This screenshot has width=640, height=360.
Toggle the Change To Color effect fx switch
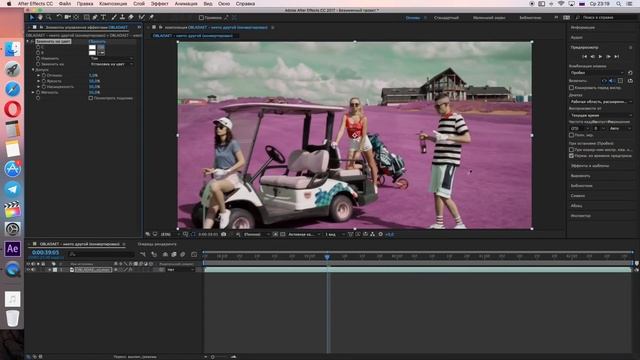coord(32,41)
